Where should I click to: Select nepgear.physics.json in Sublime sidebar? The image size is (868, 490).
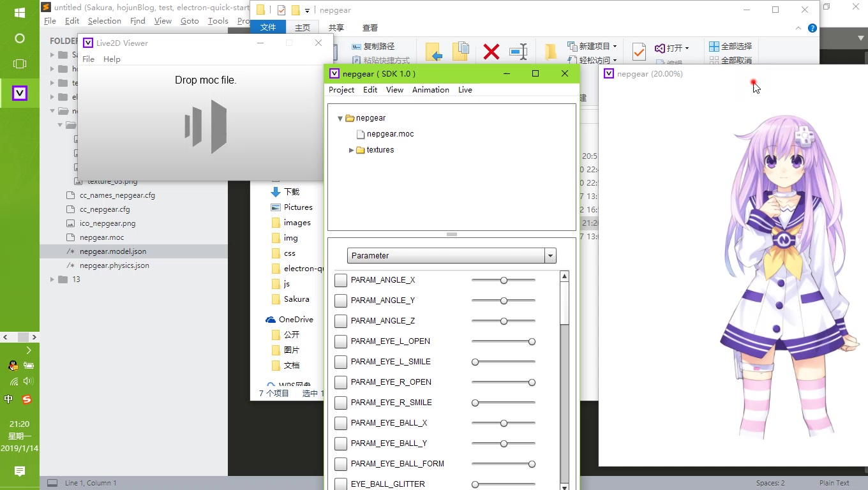[x=114, y=265]
